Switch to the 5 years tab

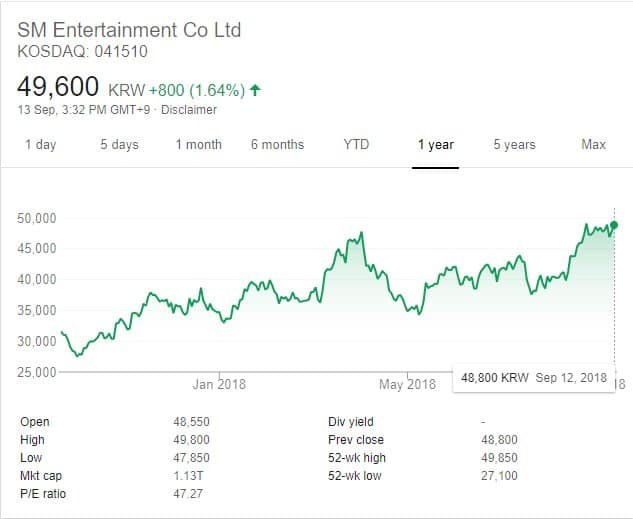click(515, 144)
